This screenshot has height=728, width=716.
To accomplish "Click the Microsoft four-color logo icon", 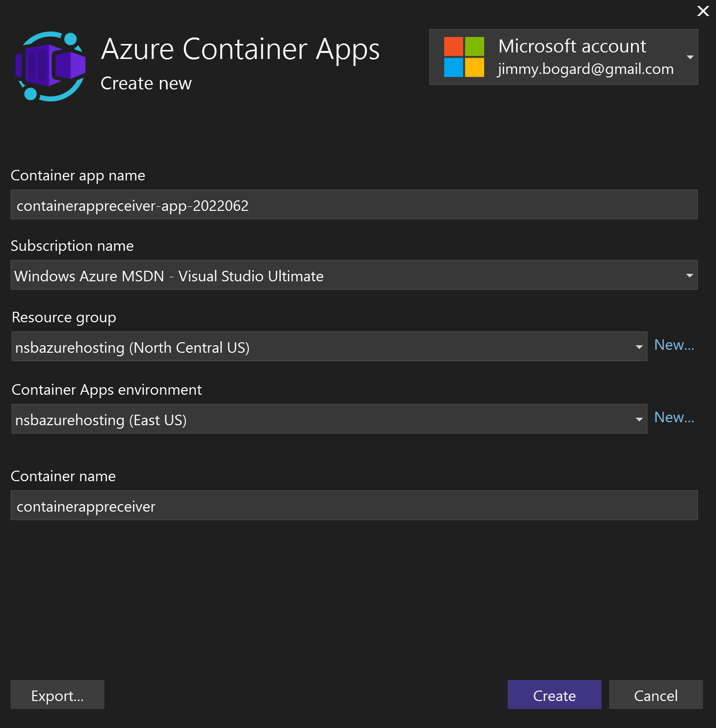I will click(x=464, y=57).
